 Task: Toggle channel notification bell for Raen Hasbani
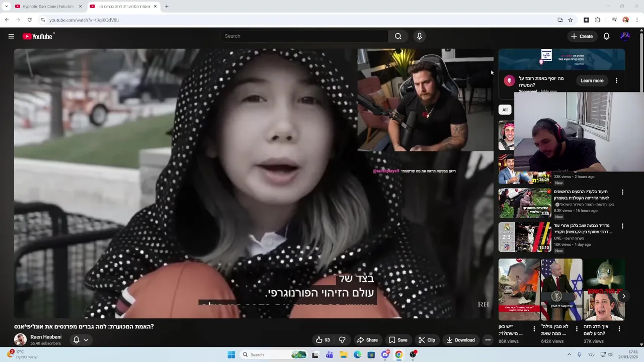[76, 340]
